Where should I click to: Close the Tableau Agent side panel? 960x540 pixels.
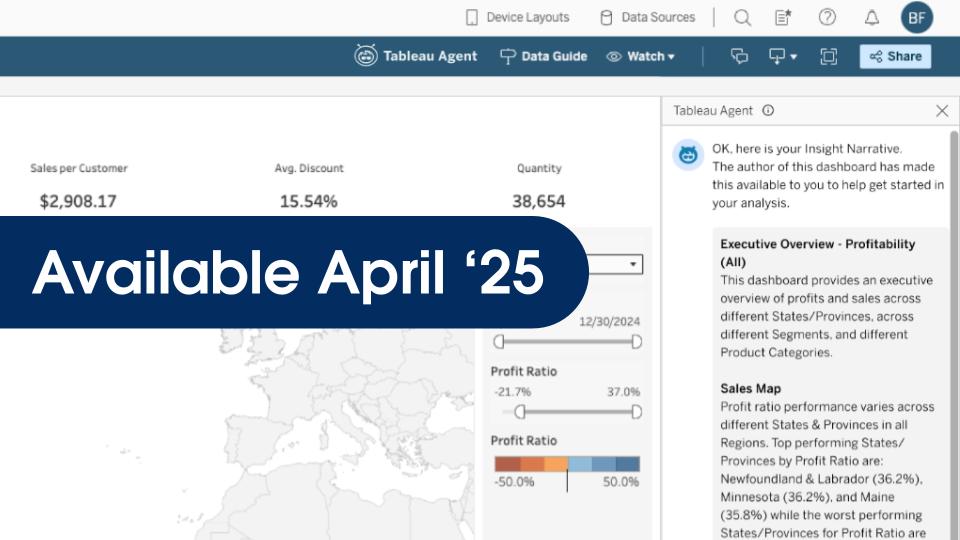point(941,111)
